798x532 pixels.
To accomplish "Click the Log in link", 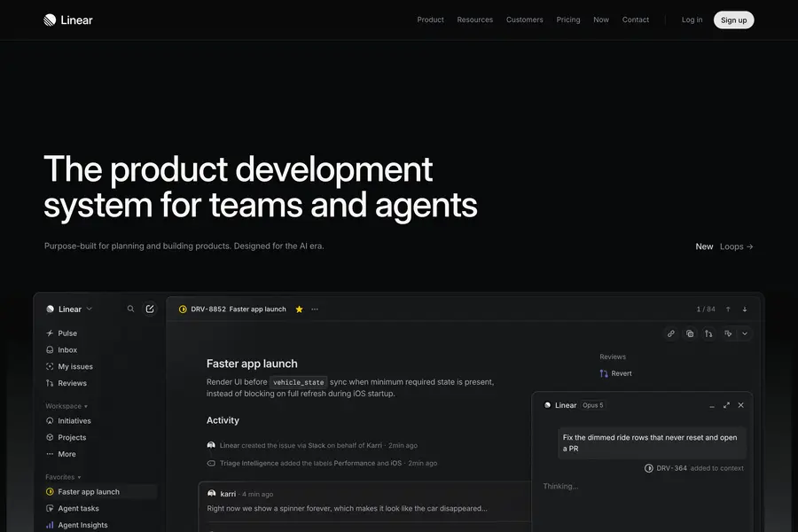I will pos(692,20).
